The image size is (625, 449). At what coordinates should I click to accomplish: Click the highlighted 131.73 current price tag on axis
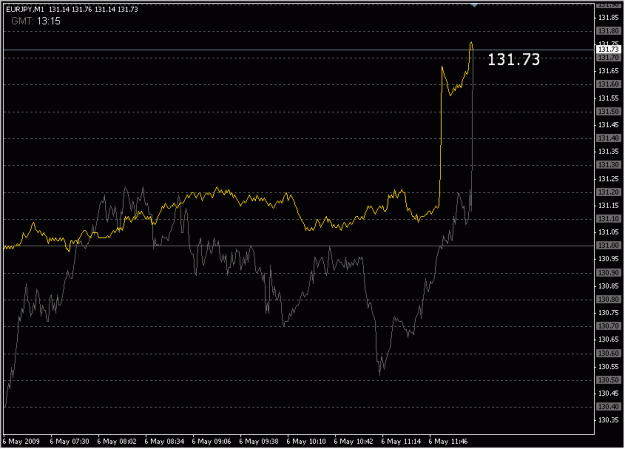tap(608, 49)
